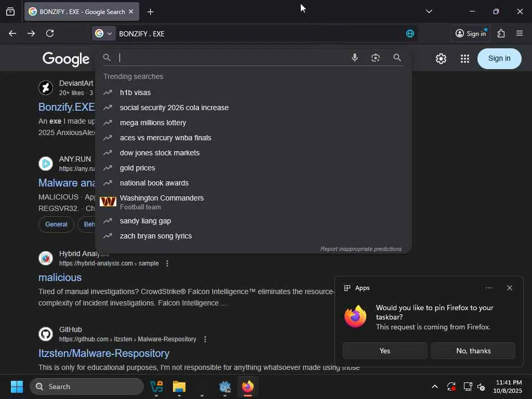Viewport: 532px width, 399px height.
Task: Open Firefox account Sign in button
Action: [x=471, y=33]
